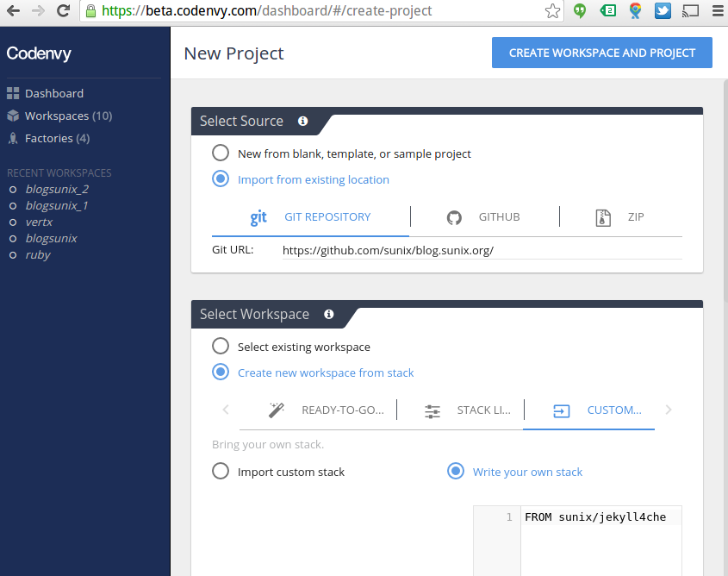Click the Dashboard grid icon

pyautogui.click(x=13, y=93)
